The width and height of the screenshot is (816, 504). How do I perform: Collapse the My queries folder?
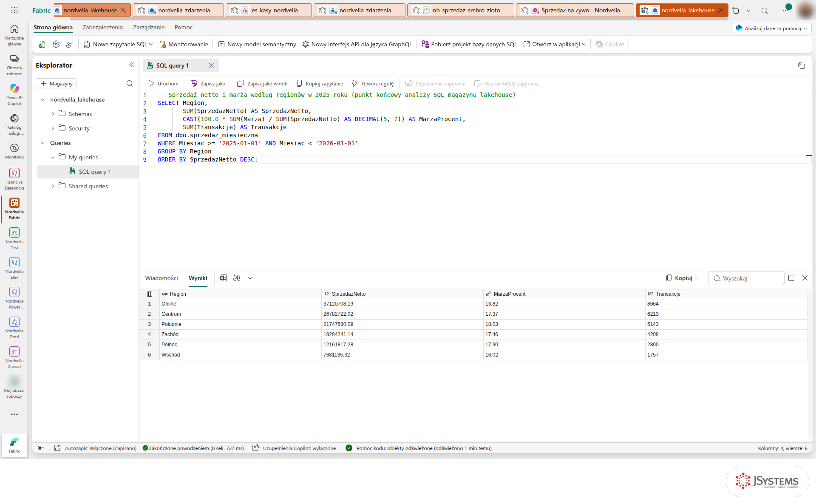pyautogui.click(x=53, y=157)
